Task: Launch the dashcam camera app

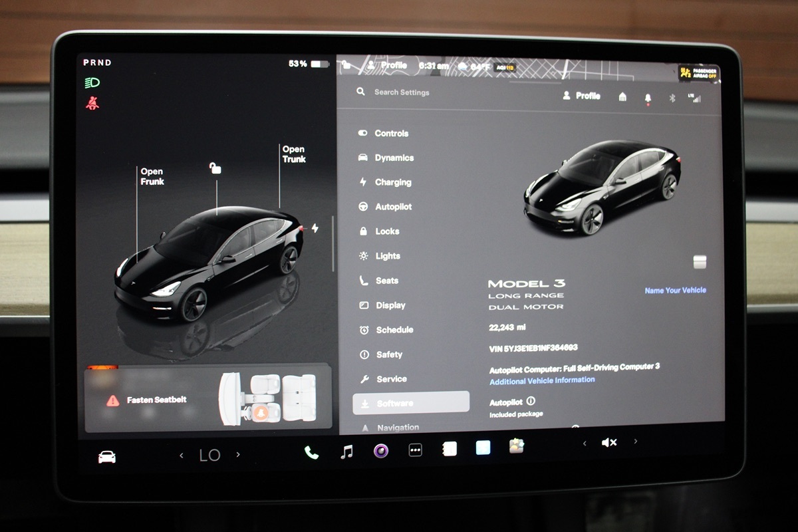Action: tap(381, 451)
